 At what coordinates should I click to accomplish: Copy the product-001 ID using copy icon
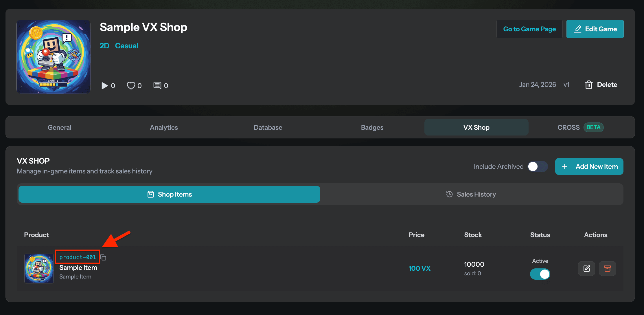click(103, 257)
